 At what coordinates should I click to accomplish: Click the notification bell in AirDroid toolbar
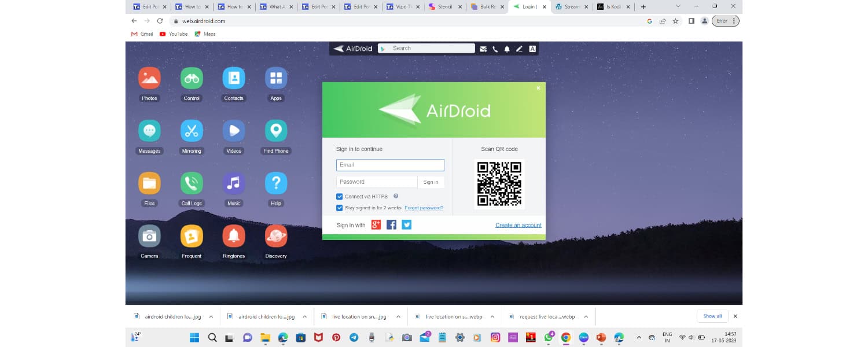[x=507, y=49]
